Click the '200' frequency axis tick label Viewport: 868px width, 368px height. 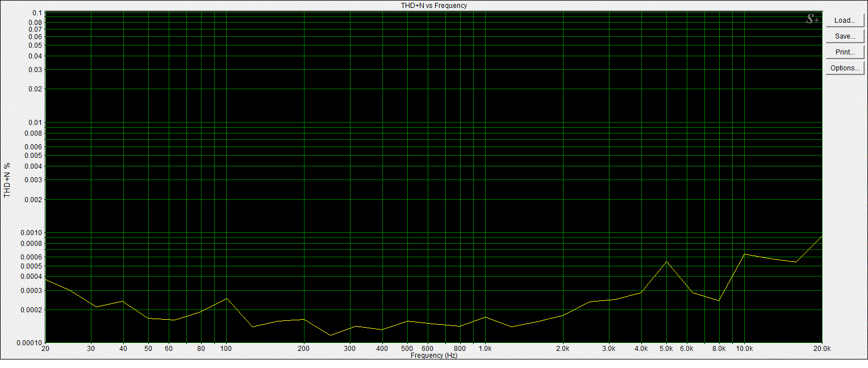point(304,349)
